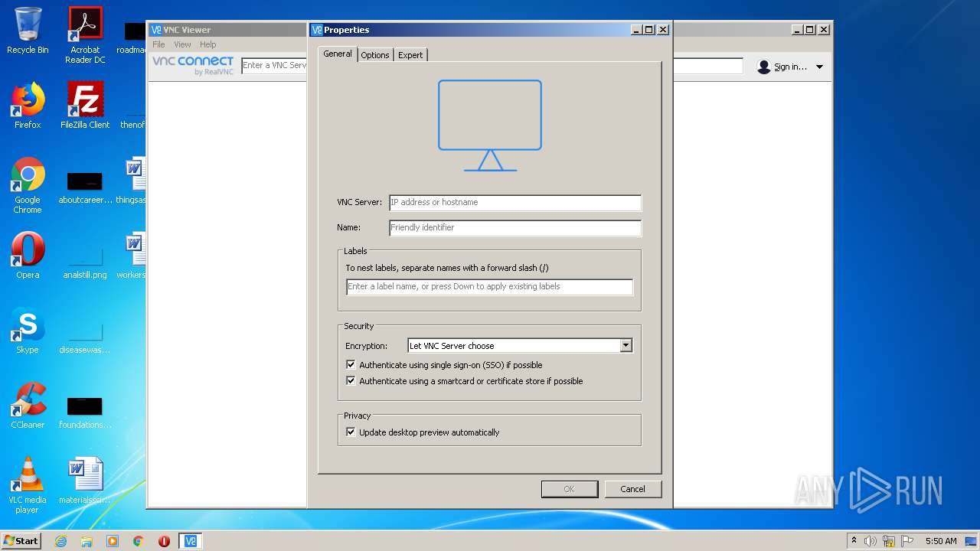The height and width of the screenshot is (551, 980).
Task: Expand the Encryption dropdown
Action: [626, 346]
